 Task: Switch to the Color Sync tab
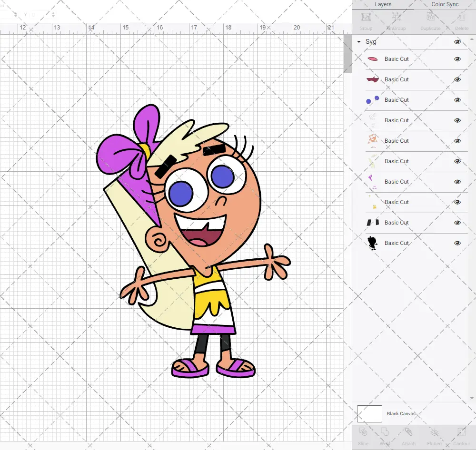[445, 4]
